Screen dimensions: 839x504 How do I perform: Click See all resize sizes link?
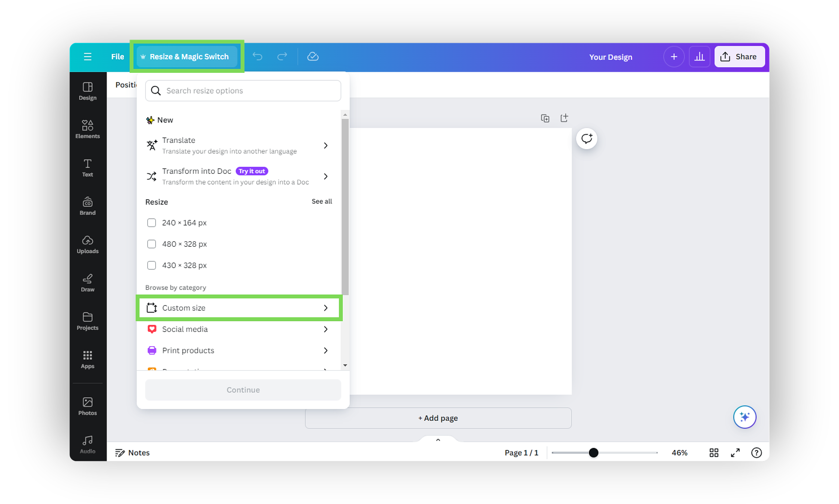coord(322,202)
